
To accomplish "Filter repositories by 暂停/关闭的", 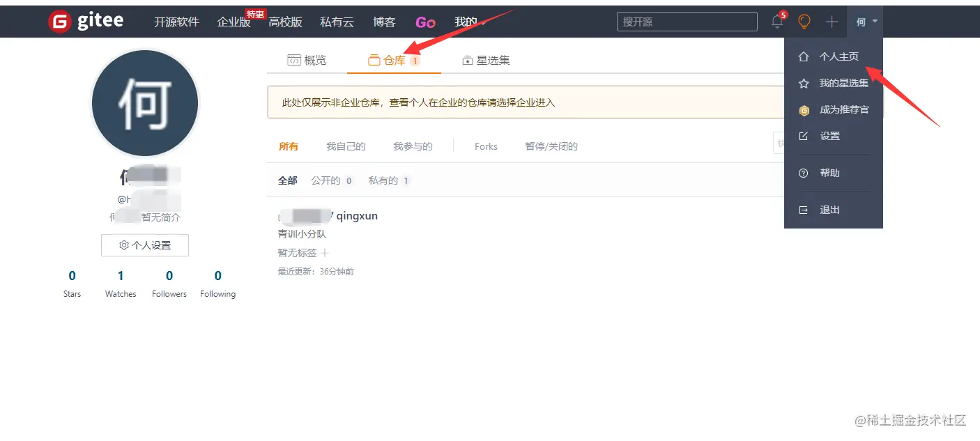I will pos(551,146).
